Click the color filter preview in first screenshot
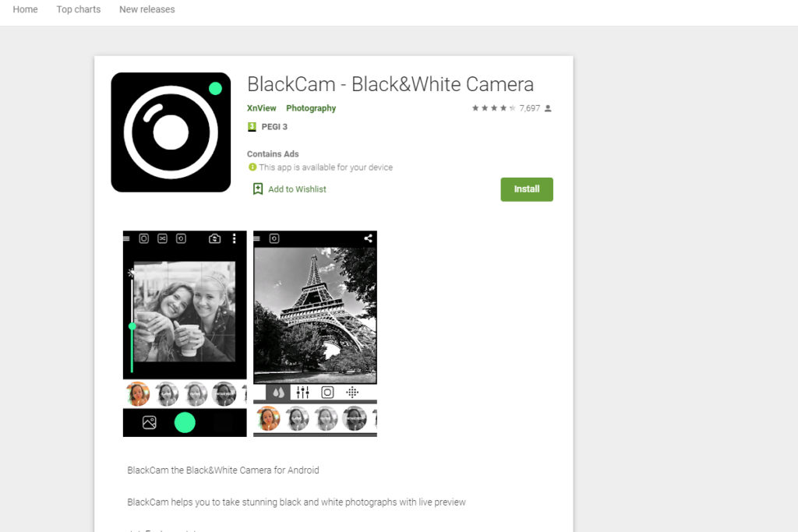 (x=137, y=394)
